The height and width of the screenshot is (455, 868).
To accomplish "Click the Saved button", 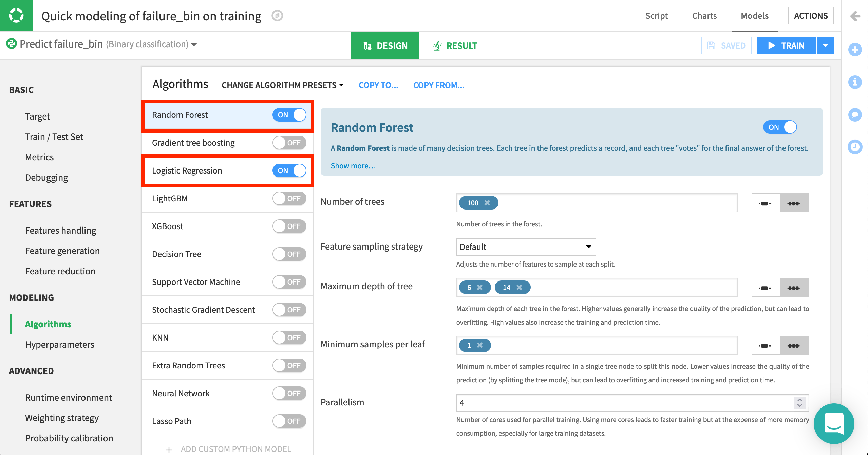I will (726, 45).
